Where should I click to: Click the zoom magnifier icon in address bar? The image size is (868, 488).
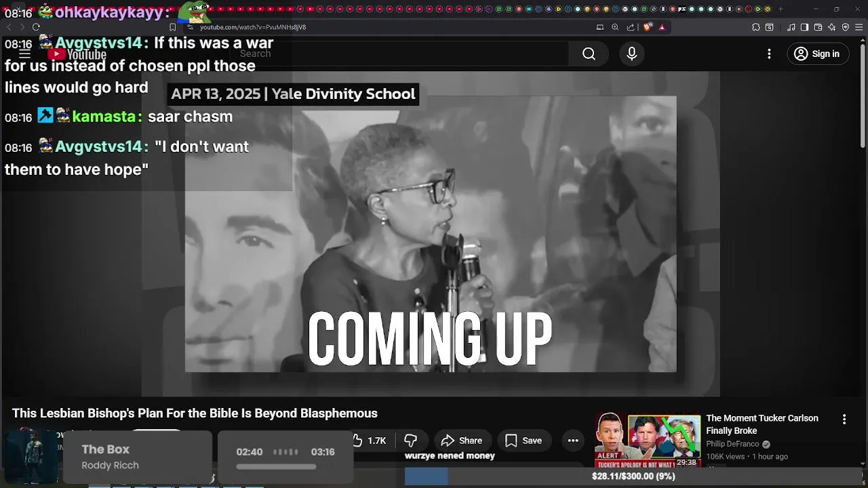(615, 27)
